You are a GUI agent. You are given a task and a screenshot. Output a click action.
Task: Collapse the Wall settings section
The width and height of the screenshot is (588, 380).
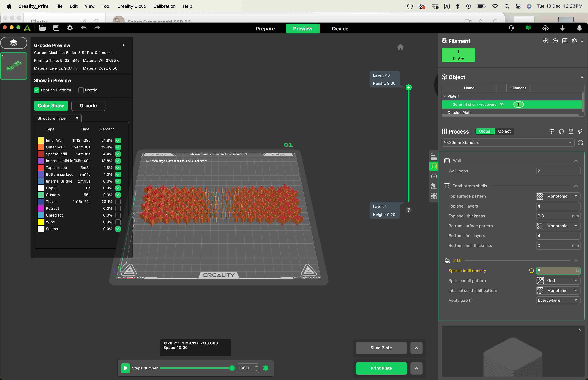pos(576,161)
